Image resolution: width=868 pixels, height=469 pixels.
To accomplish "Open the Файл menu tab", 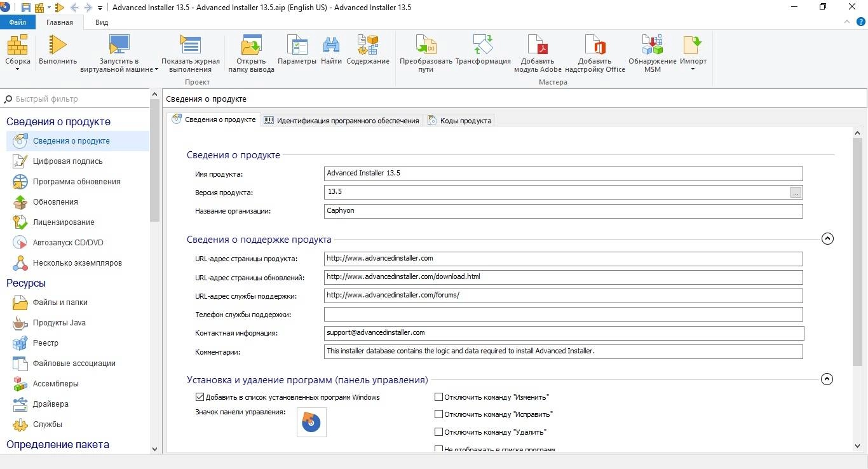I will (18, 22).
